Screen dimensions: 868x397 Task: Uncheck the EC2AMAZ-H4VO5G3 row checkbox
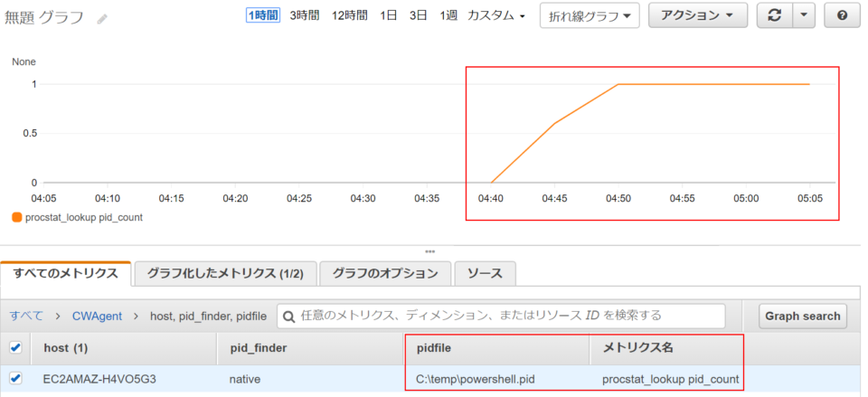[16, 379]
